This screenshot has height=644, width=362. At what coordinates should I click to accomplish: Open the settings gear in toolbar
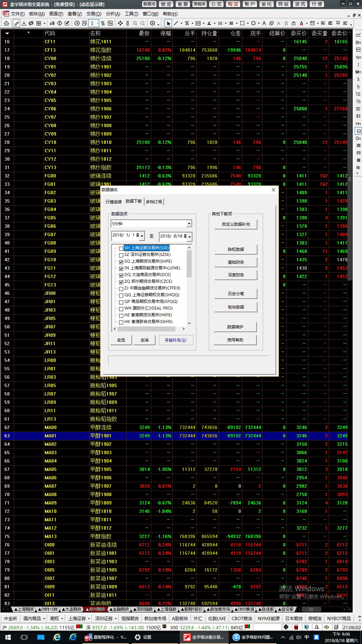point(153,23)
